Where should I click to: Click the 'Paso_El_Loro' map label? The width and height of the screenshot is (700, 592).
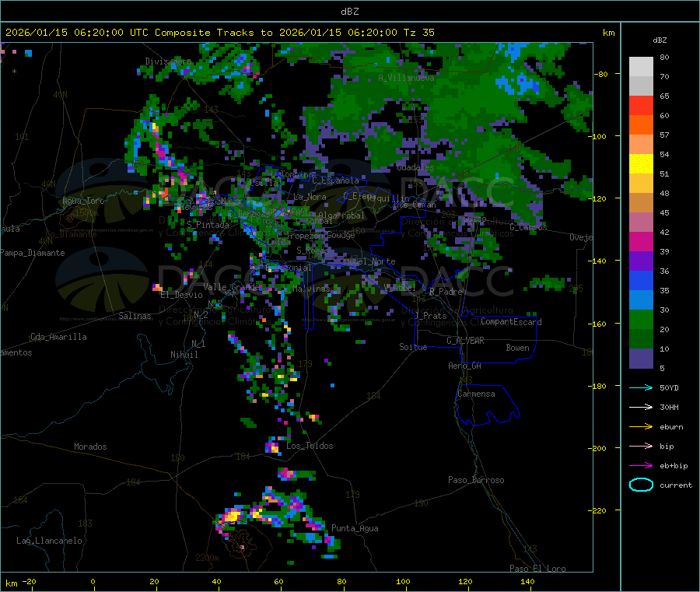click(x=537, y=569)
